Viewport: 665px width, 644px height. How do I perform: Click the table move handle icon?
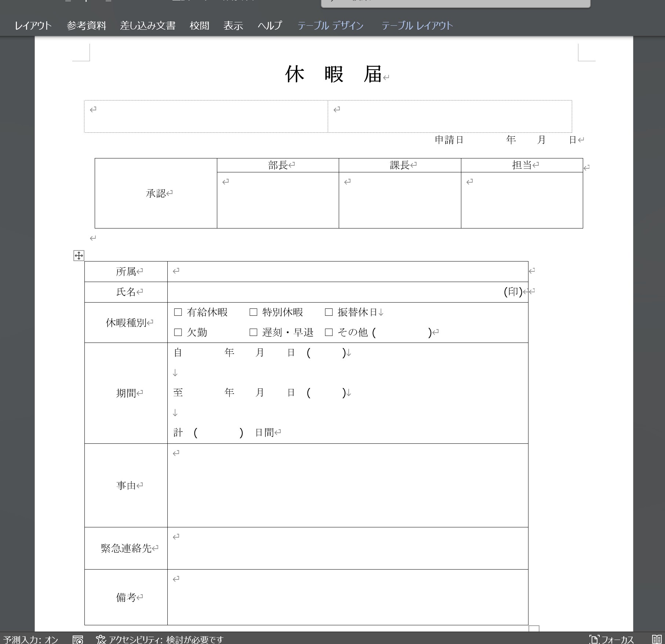79,255
